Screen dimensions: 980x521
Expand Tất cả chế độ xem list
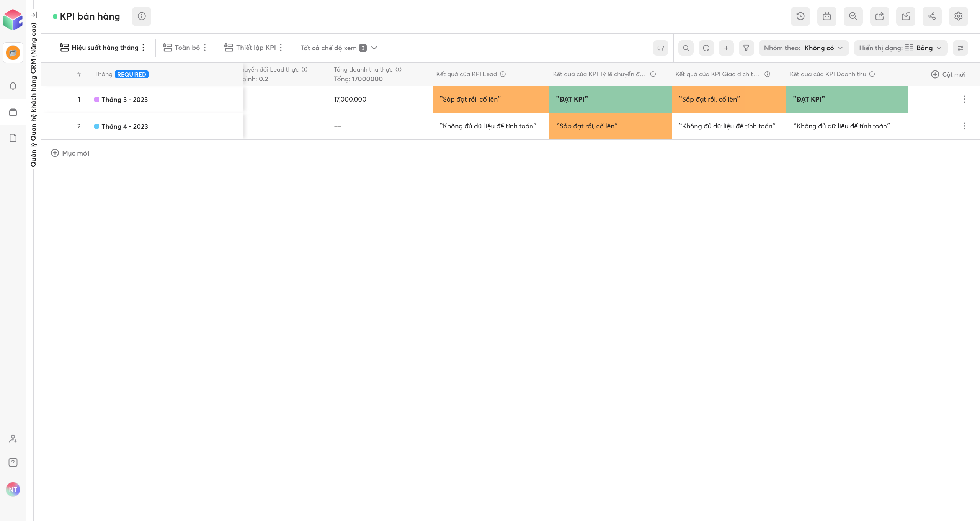point(339,48)
